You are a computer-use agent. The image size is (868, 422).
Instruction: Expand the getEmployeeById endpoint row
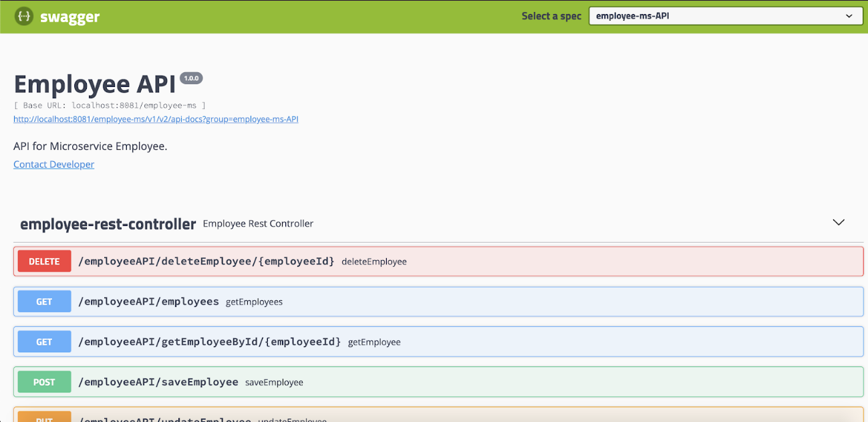pyautogui.click(x=535, y=342)
